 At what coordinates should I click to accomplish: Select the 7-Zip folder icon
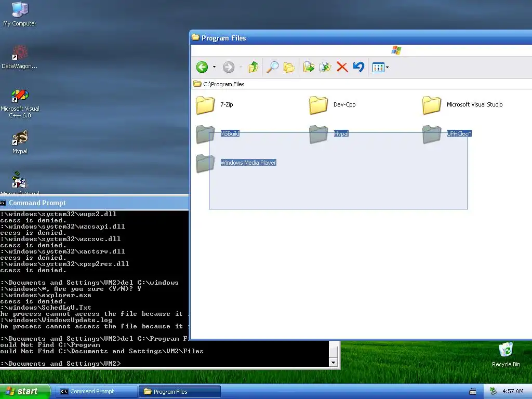coord(206,105)
